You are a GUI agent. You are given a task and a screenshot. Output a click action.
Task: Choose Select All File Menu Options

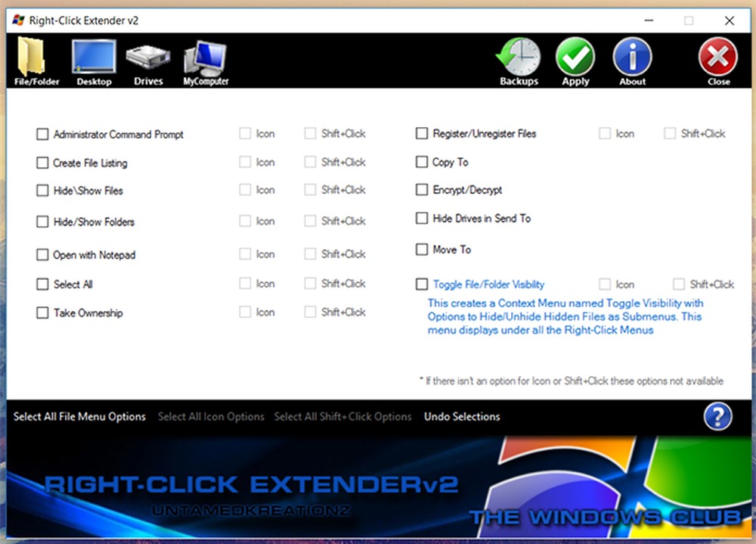pos(79,416)
